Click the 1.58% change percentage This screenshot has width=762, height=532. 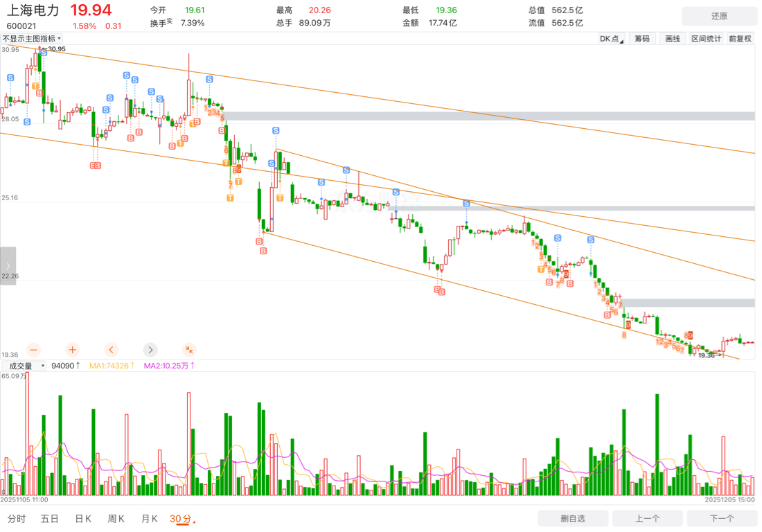[x=85, y=26]
